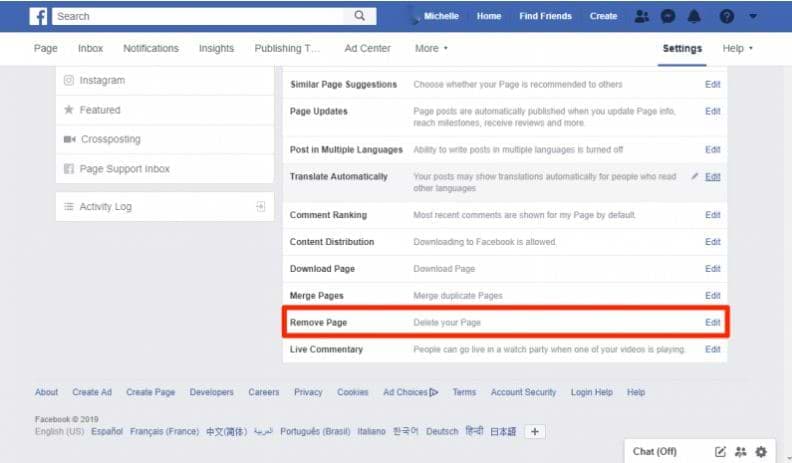Switch language to Español
The image size is (792, 463).
[x=107, y=431]
